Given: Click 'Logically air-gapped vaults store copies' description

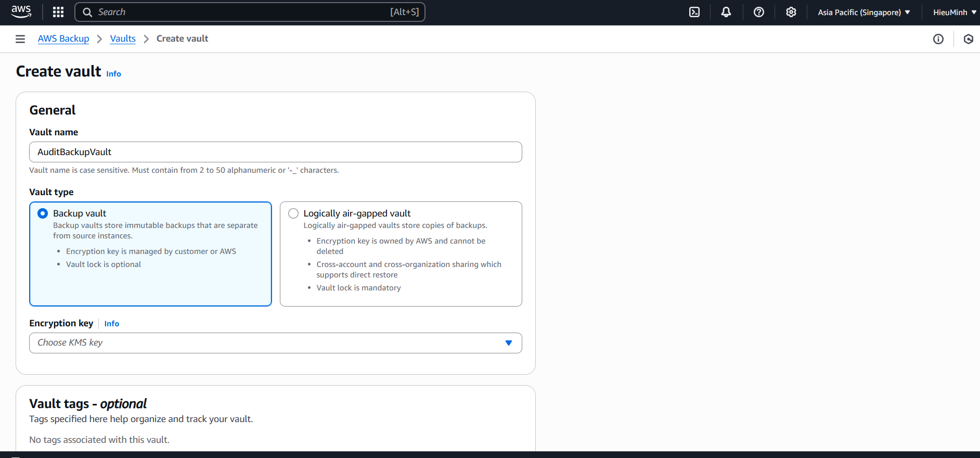Looking at the screenshot, I should (x=395, y=225).
